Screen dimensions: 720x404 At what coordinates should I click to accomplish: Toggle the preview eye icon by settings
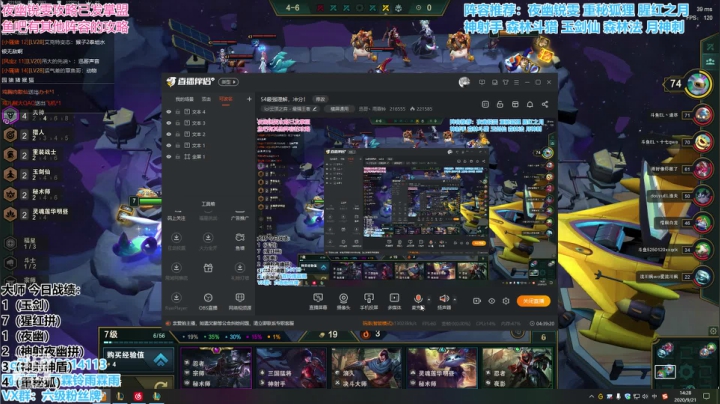491,301
